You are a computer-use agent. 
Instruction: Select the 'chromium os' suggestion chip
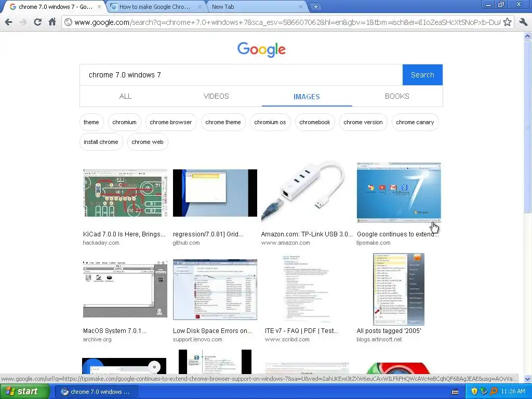270,122
